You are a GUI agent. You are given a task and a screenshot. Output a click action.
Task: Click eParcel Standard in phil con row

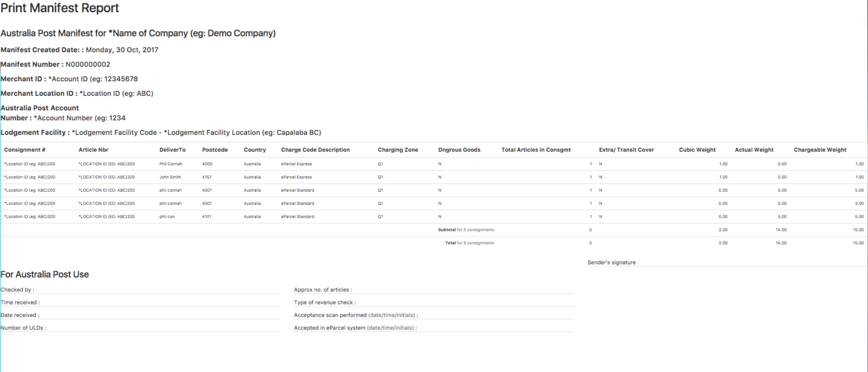tap(298, 217)
